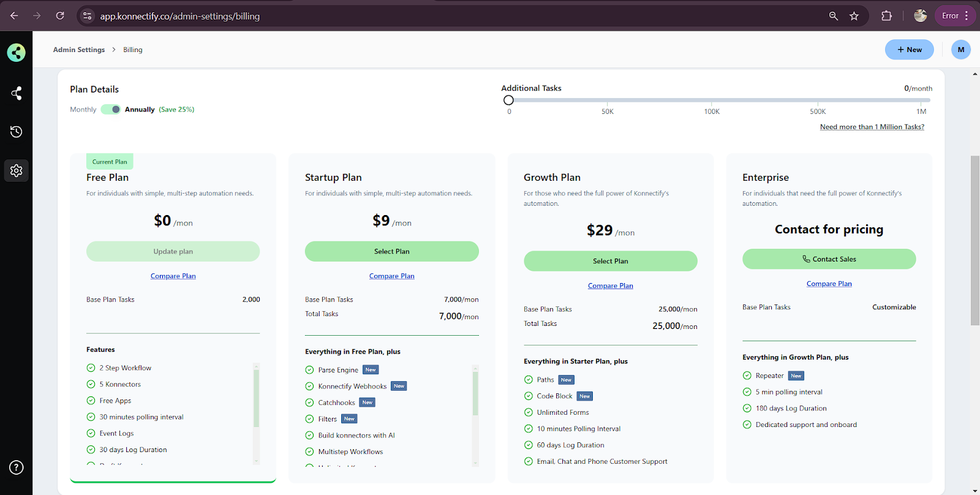Click the check icon beside Unlimited Forms
The height and width of the screenshot is (495, 980).
pyautogui.click(x=529, y=412)
